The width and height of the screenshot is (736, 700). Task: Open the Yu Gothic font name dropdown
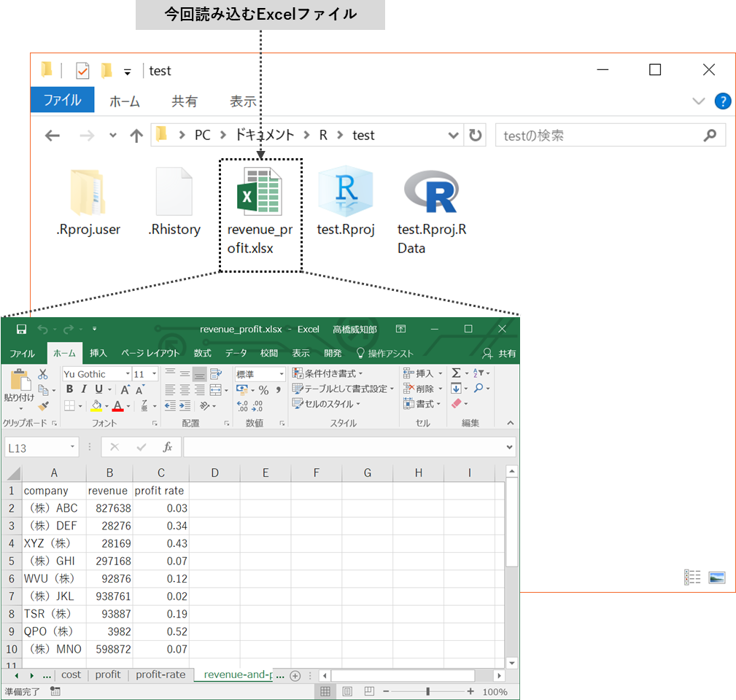[128, 374]
